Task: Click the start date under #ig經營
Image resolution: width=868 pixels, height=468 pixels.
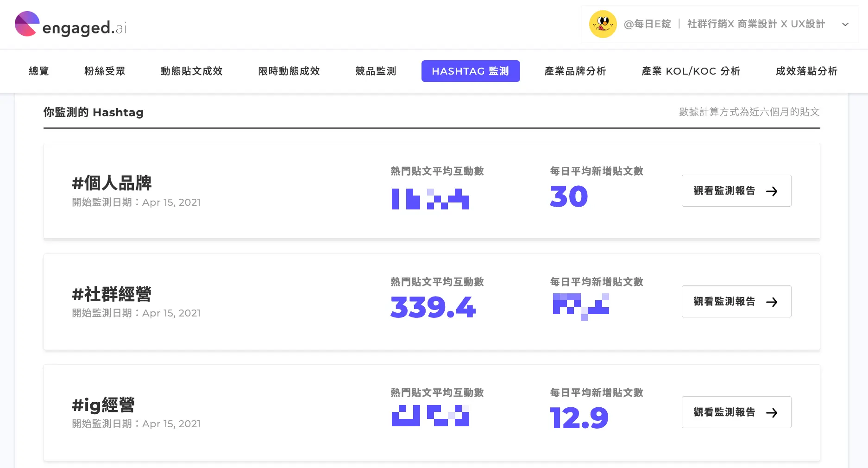Action: pyautogui.click(x=136, y=424)
